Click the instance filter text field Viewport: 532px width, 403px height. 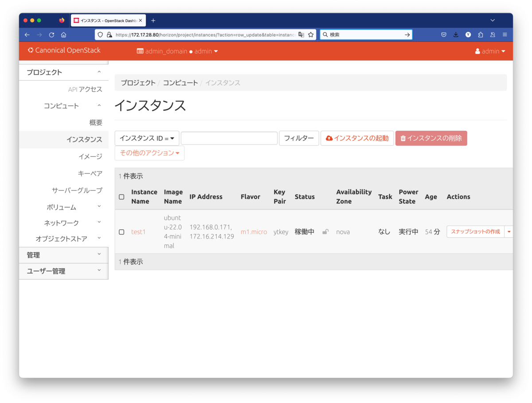(x=229, y=138)
